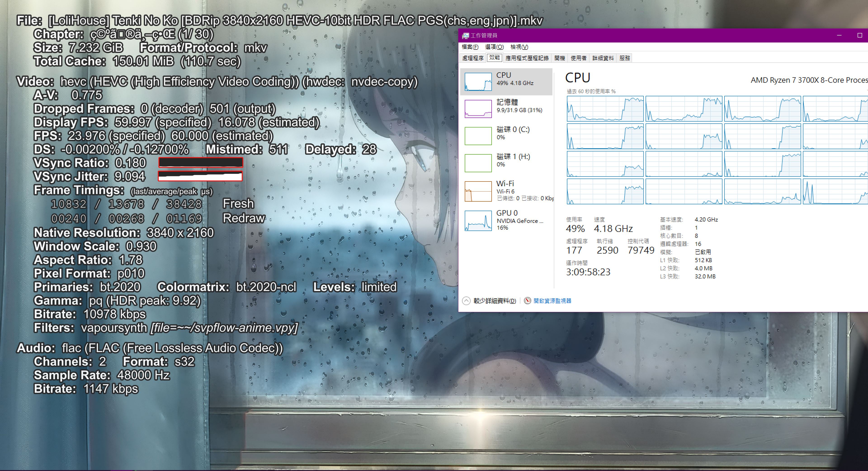Click the 較少詳細資料(D) button text

click(495, 301)
